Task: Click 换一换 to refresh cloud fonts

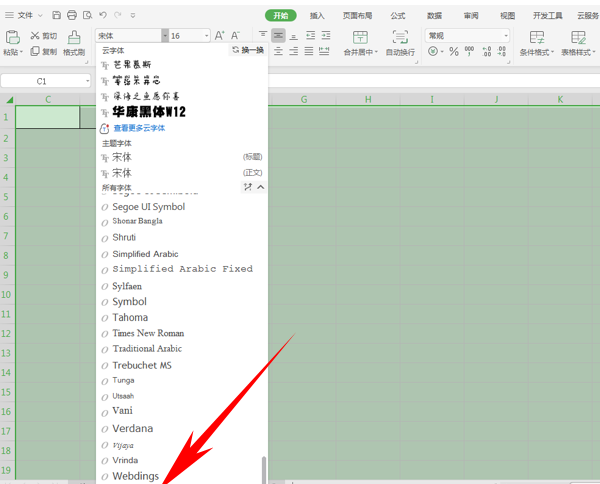Action: click(248, 50)
